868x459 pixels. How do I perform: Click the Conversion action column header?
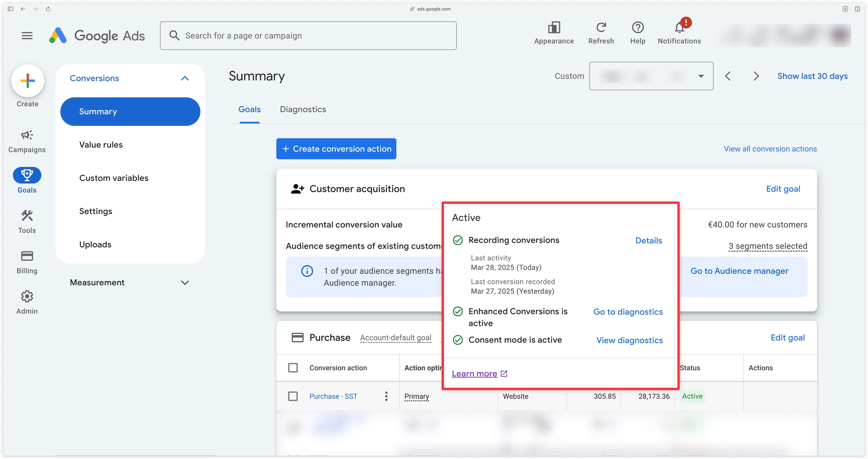point(338,368)
